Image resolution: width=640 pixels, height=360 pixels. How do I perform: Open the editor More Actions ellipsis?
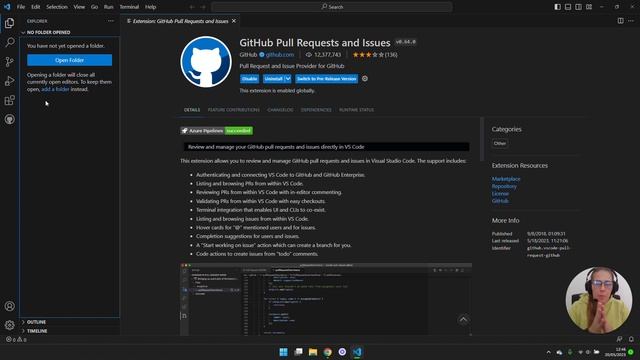click(x=631, y=21)
